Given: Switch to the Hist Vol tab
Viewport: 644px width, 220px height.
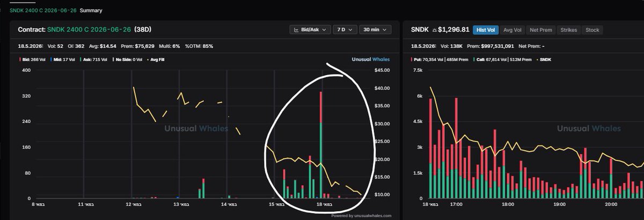Looking at the screenshot, I should pos(485,30).
